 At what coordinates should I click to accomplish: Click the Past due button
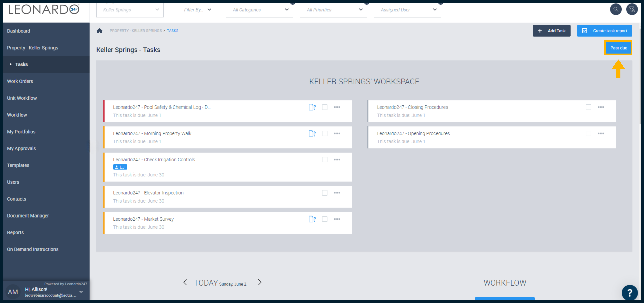[618, 48]
